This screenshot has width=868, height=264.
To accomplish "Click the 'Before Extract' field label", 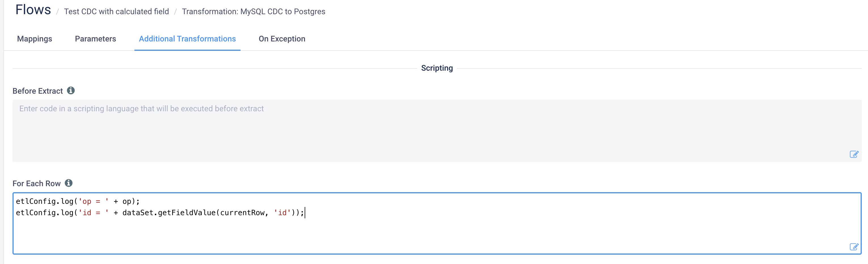I will point(37,91).
